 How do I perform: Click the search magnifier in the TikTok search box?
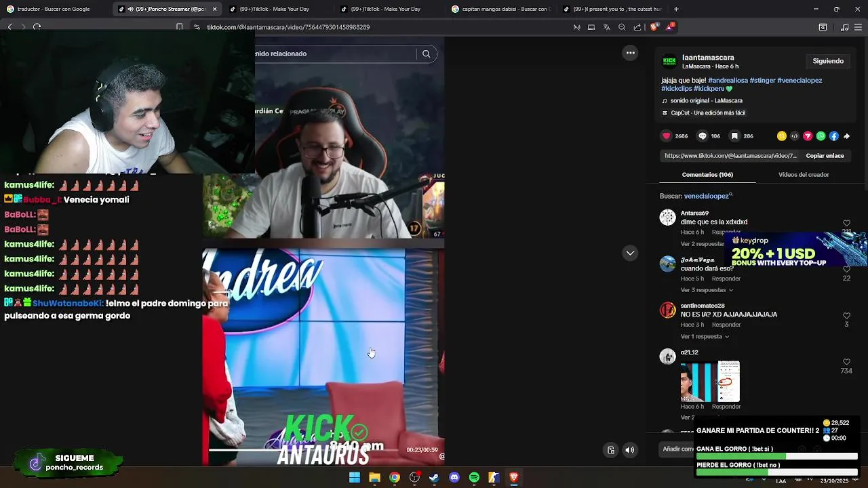426,54
